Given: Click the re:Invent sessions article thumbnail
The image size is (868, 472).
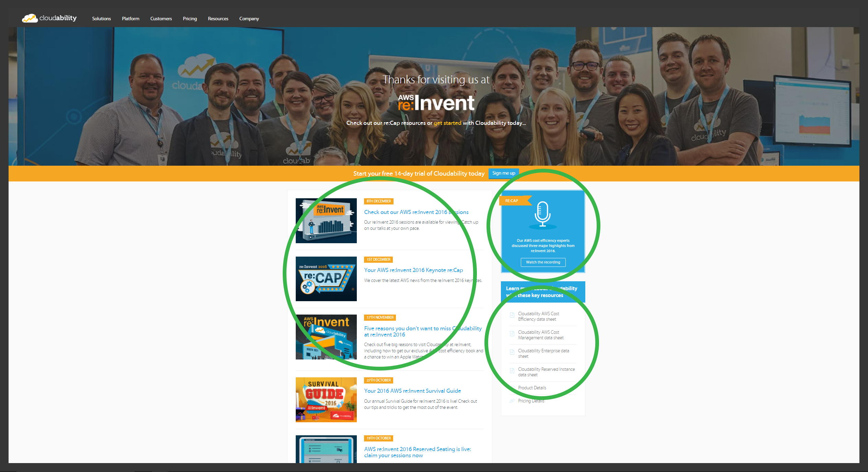Looking at the screenshot, I should tap(326, 221).
